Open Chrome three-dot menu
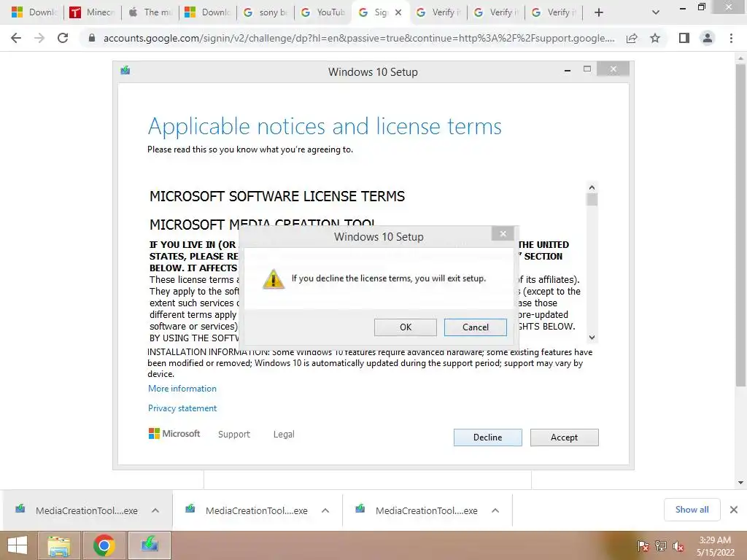 coord(731,38)
